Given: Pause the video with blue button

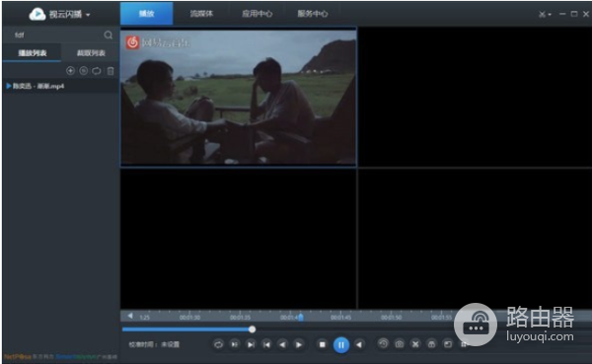Looking at the screenshot, I should (341, 344).
